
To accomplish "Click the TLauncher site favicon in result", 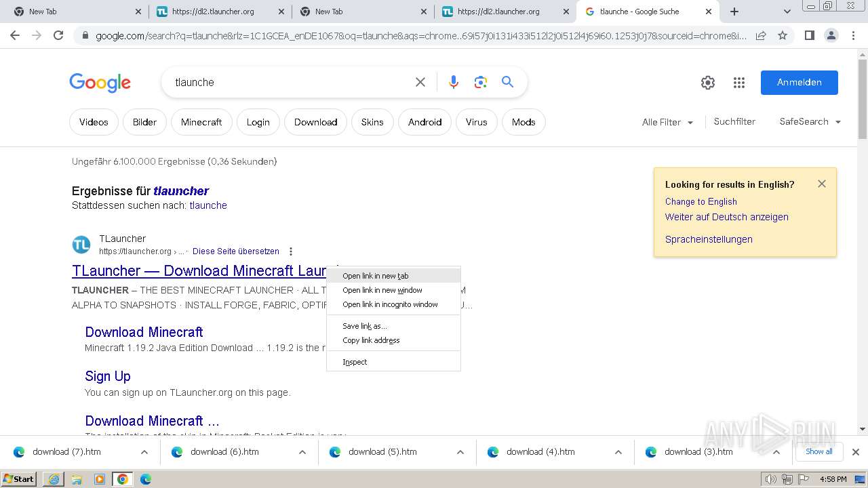I will [x=81, y=245].
